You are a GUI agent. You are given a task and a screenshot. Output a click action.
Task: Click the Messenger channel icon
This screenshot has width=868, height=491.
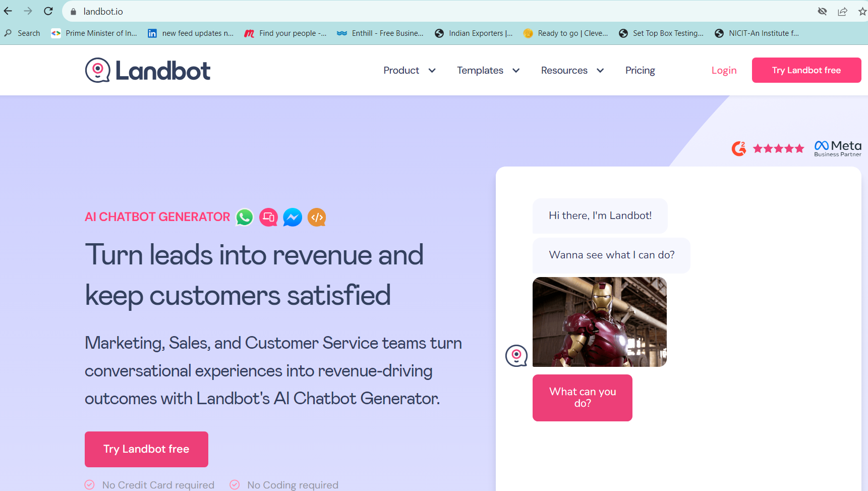point(293,217)
